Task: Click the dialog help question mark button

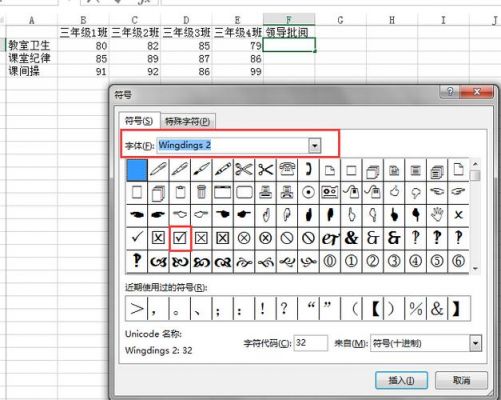Action: [x=450, y=91]
